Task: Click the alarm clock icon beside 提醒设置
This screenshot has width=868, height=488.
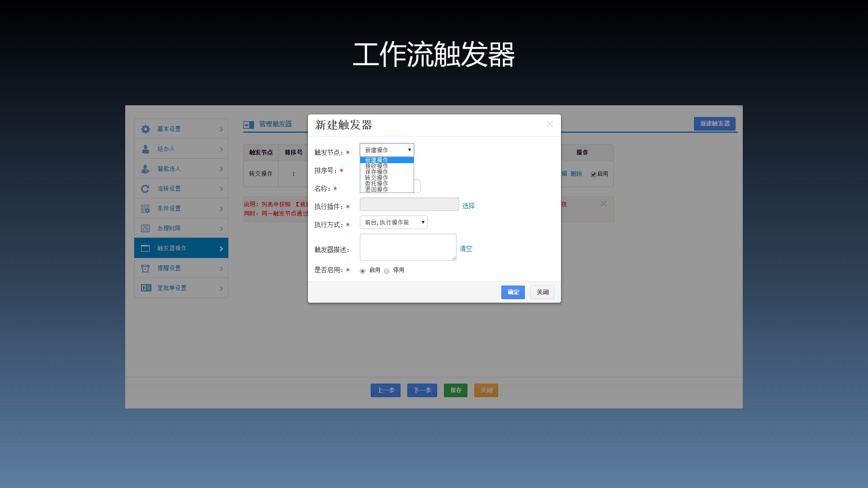Action: (x=145, y=268)
